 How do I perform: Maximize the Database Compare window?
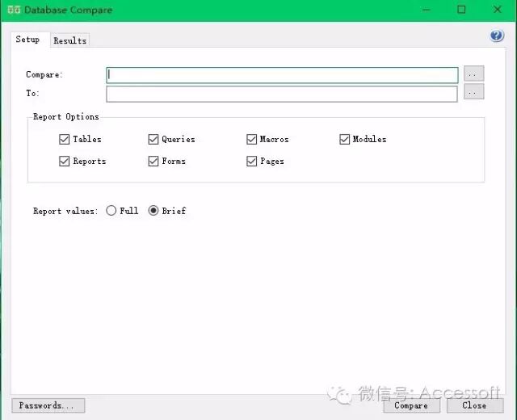[461, 10]
